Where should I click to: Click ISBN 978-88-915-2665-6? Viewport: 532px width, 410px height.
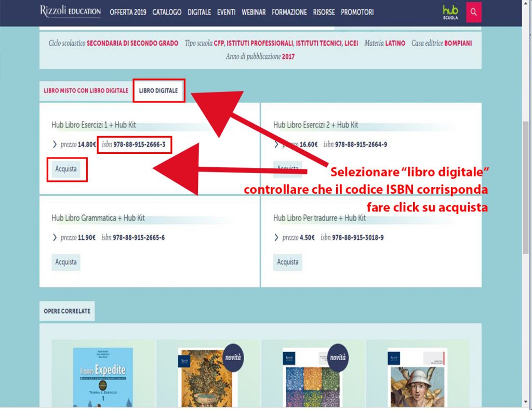pyautogui.click(x=139, y=237)
